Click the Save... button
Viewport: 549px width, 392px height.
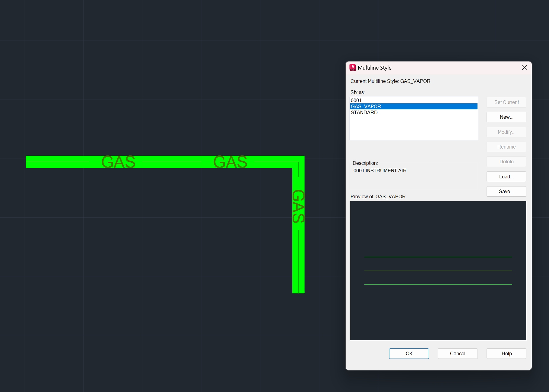point(506,192)
